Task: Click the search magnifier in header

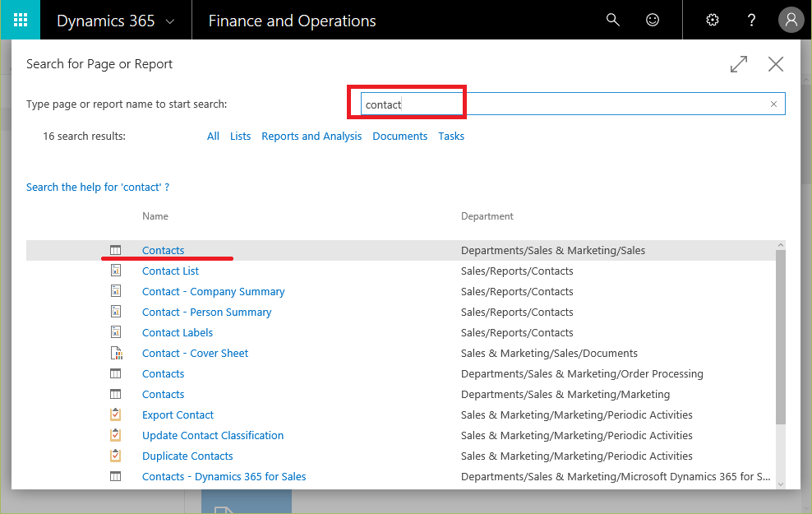Action: tap(612, 21)
